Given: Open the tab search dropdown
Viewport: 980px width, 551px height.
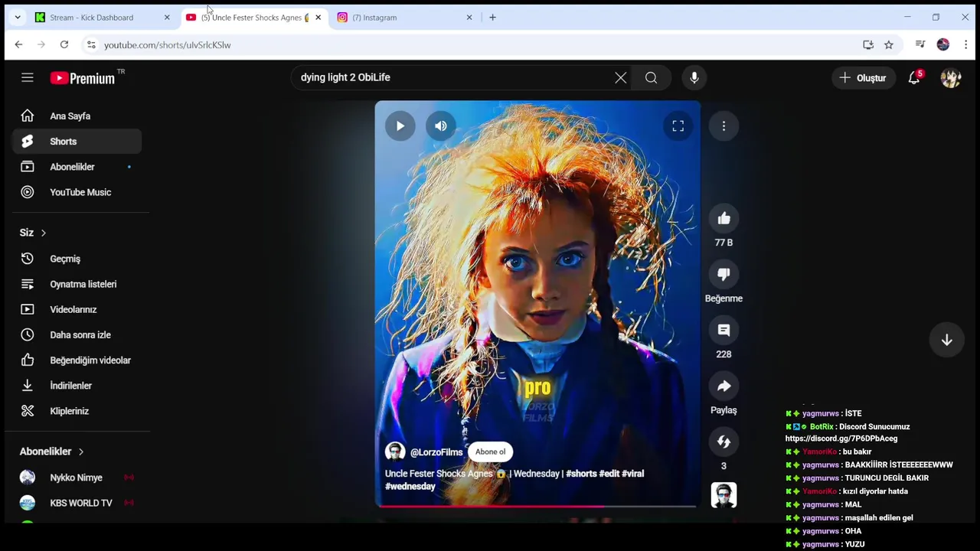Looking at the screenshot, I should [x=18, y=18].
